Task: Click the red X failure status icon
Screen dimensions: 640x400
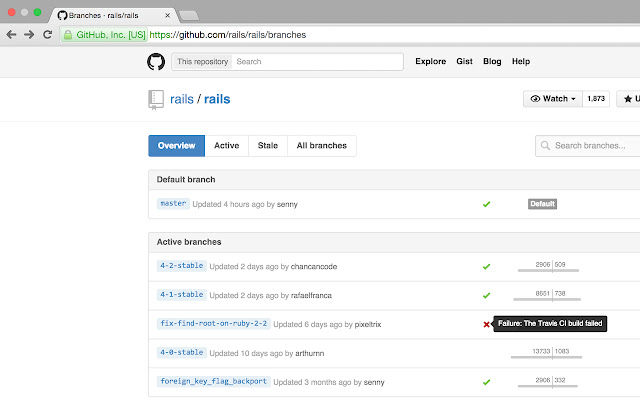Action: (x=486, y=324)
